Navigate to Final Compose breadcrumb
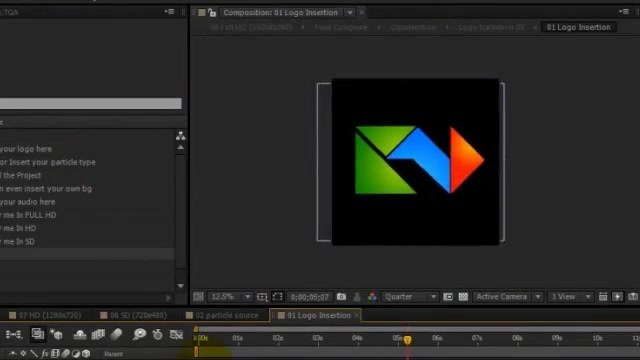This screenshot has height=360, width=640. [x=341, y=27]
